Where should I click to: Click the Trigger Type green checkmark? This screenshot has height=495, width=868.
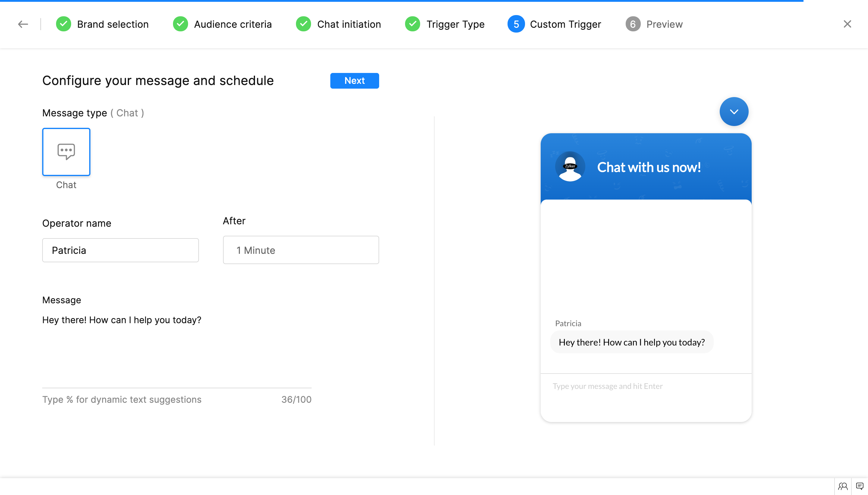pos(413,24)
